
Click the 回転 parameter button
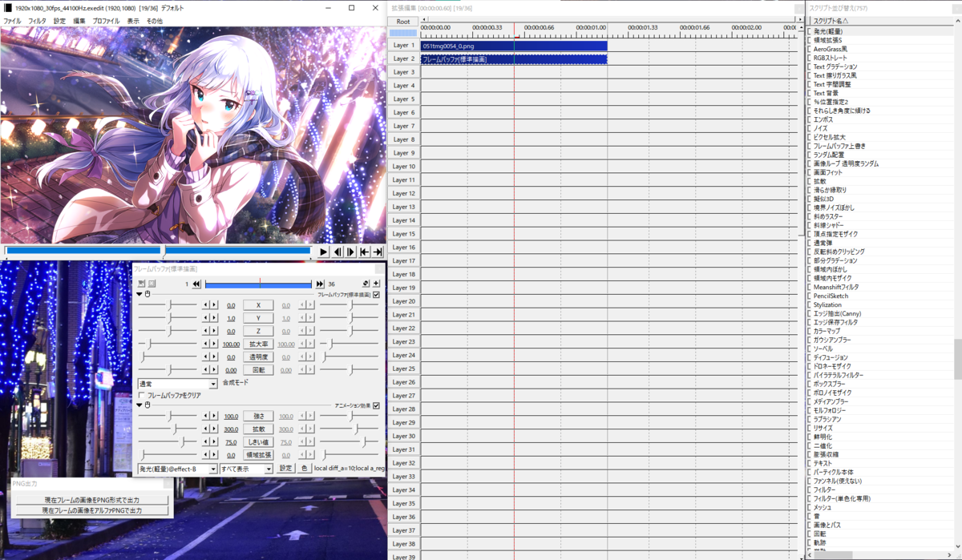click(x=258, y=370)
